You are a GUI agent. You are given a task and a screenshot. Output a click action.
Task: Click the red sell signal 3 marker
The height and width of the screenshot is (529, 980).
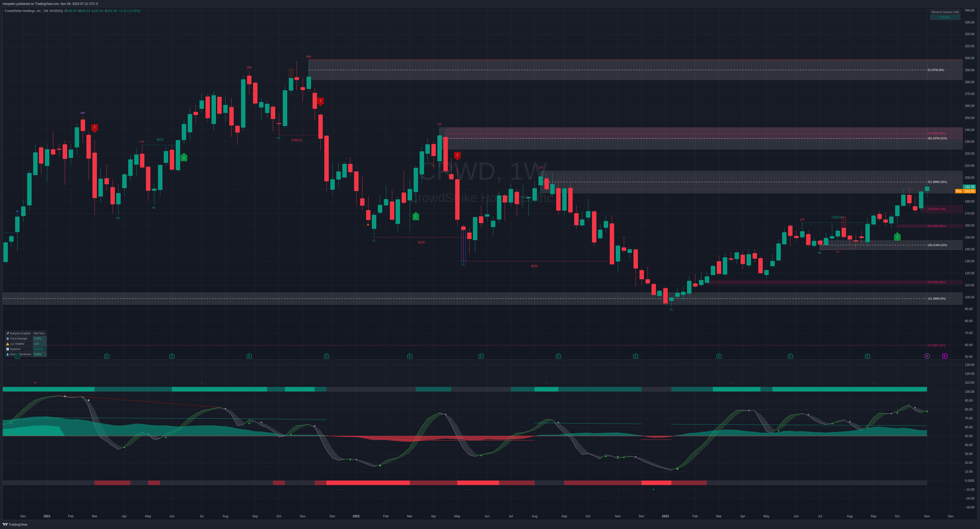coord(457,155)
